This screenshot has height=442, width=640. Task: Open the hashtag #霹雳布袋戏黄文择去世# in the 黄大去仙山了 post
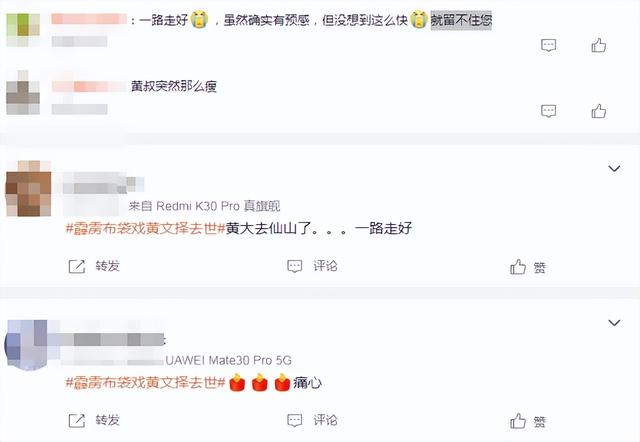[x=146, y=229]
